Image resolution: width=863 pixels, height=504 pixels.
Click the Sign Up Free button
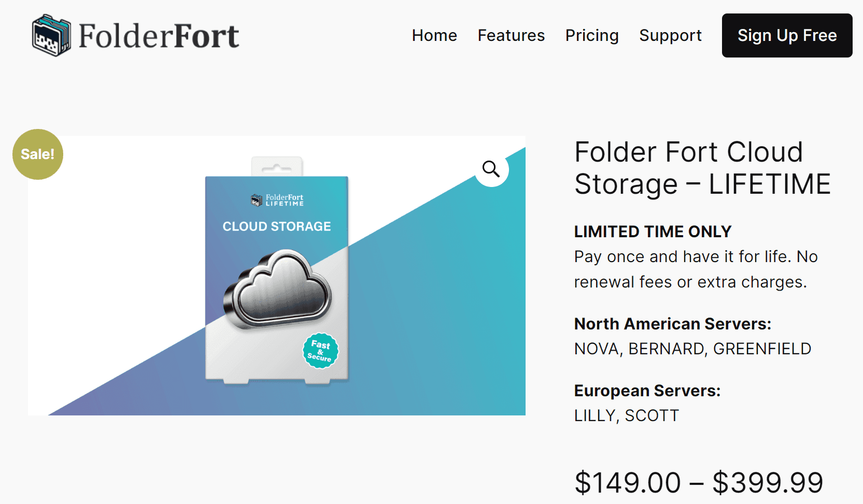point(787,35)
